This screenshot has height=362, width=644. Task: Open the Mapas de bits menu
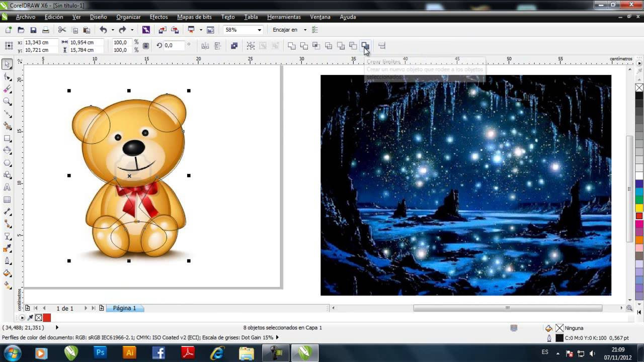[194, 17]
